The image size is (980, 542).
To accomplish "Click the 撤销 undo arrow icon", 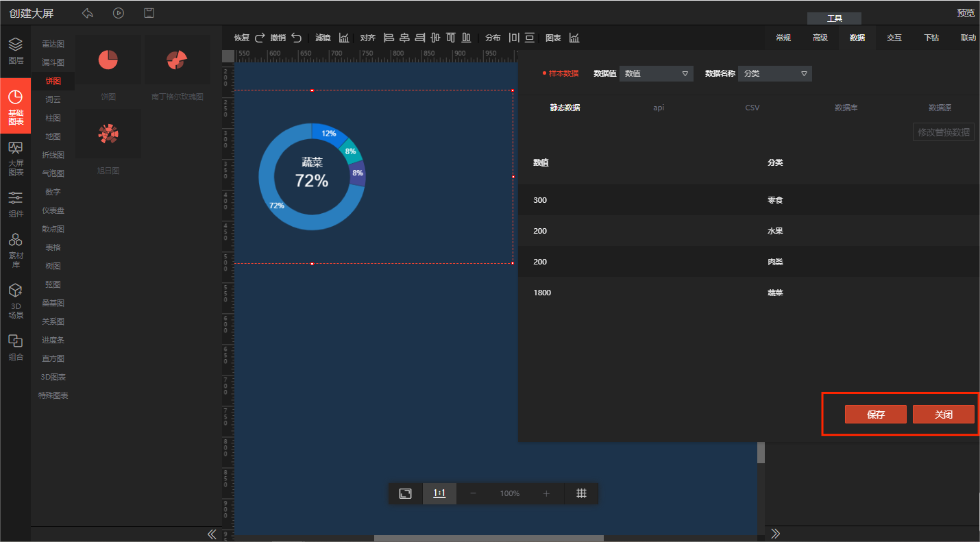I will tap(296, 38).
